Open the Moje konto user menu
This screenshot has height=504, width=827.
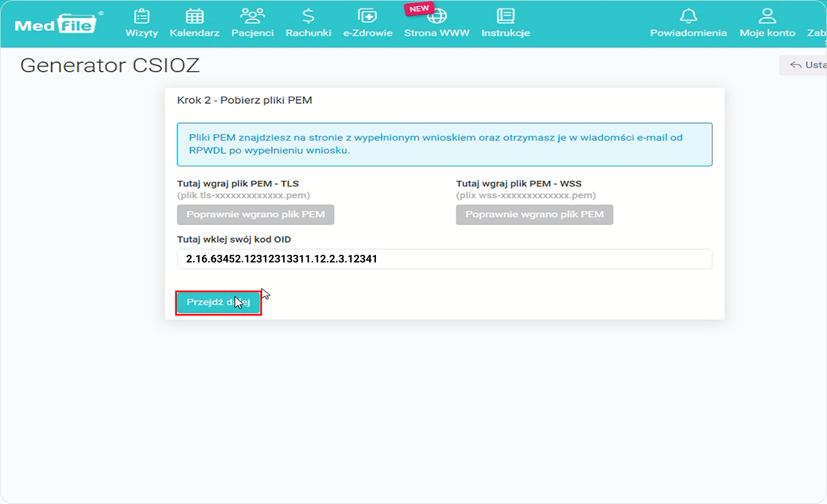tap(767, 16)
